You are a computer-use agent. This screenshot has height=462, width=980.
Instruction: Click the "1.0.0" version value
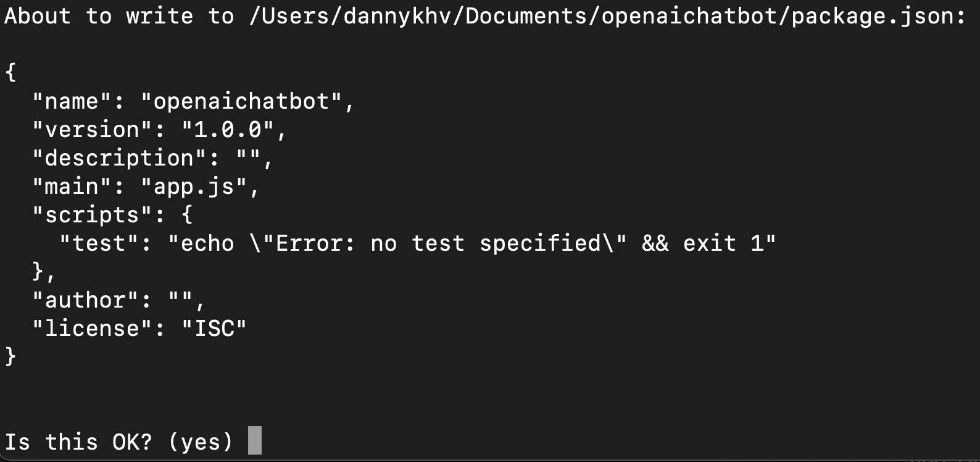[227, 130]
